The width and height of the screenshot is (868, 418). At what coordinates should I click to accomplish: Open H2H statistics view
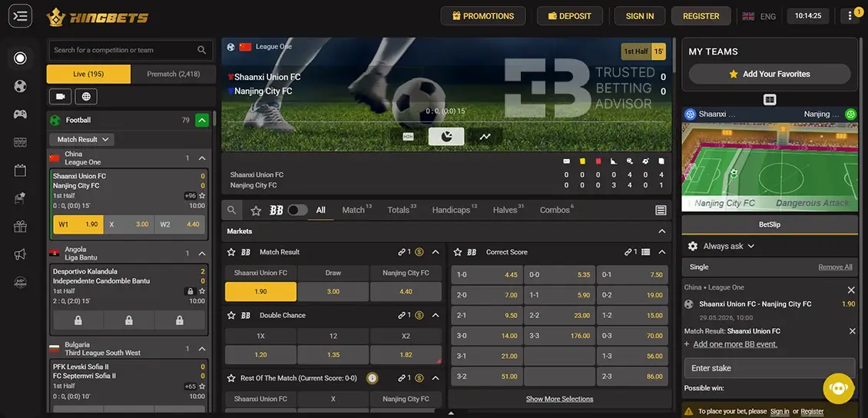(408, 136)
